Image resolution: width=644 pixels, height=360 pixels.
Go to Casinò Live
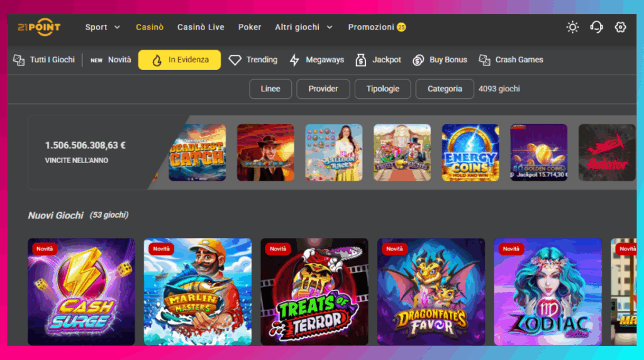click(x=201, y=27)
